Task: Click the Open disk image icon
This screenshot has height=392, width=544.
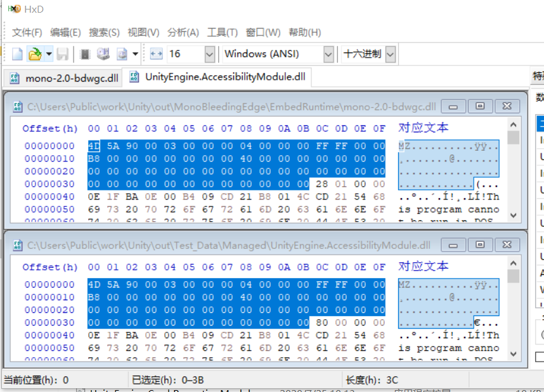Action: coord(122,54)
